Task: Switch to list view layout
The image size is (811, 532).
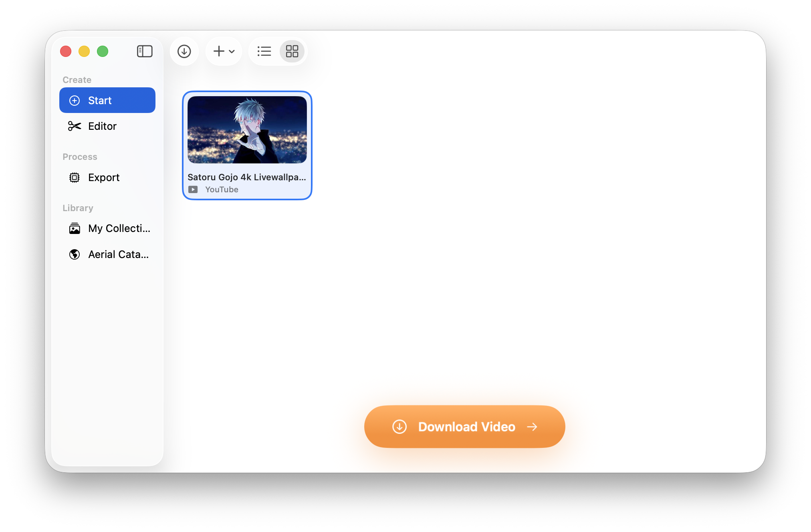Action: 264,51
